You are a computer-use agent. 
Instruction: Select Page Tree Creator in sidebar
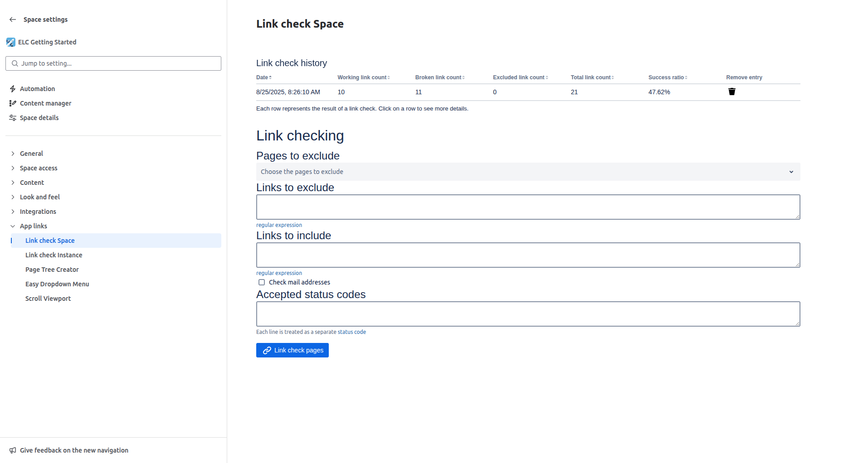tap(52, 270)
